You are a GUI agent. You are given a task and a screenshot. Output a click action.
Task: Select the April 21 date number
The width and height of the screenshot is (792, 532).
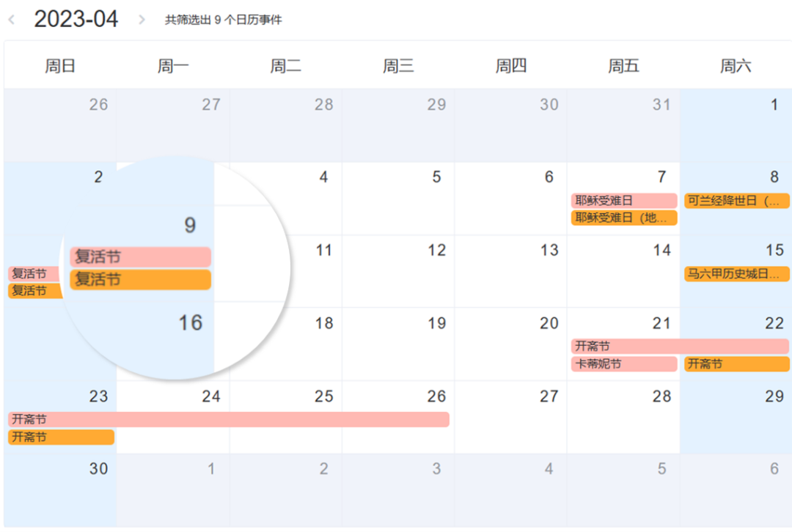(x=661, y=323)
